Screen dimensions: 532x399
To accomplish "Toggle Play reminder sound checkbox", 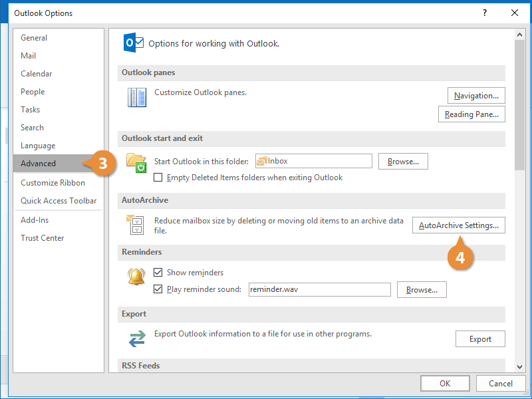I will coord(158,289).
